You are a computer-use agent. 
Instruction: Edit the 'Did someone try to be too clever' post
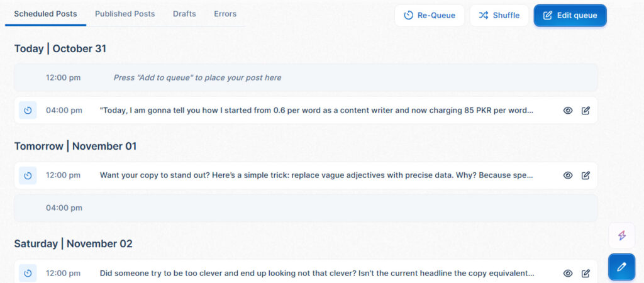[x=586, y=273]
